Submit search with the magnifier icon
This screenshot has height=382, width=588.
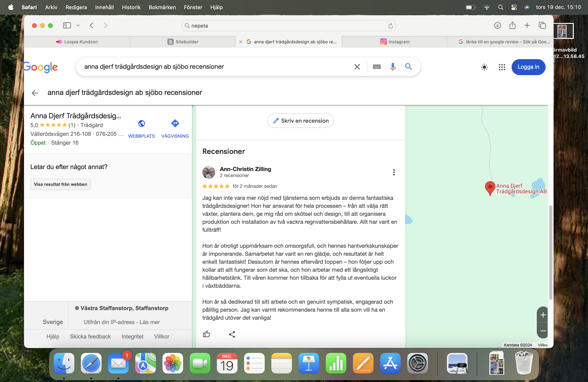[x=408, y=67]
